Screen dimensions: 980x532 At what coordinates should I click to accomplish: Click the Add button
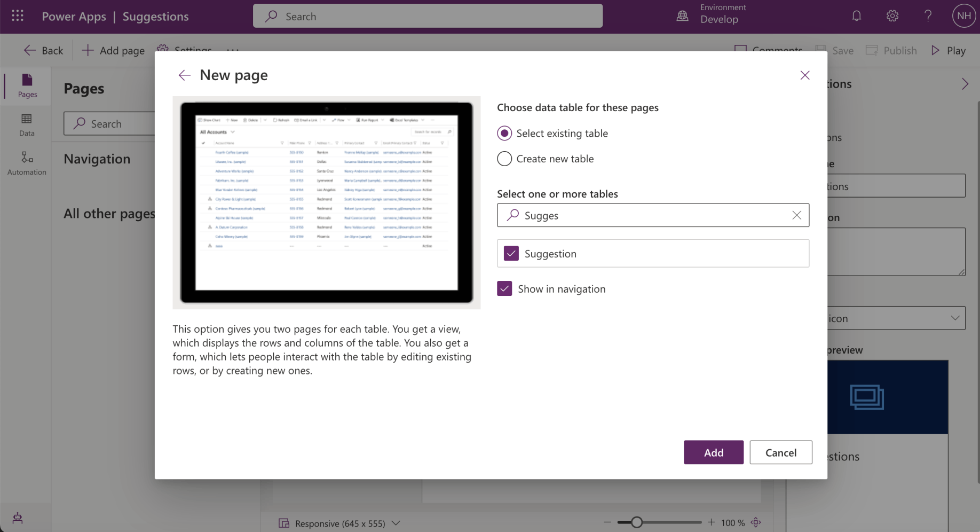pos(714,452)
